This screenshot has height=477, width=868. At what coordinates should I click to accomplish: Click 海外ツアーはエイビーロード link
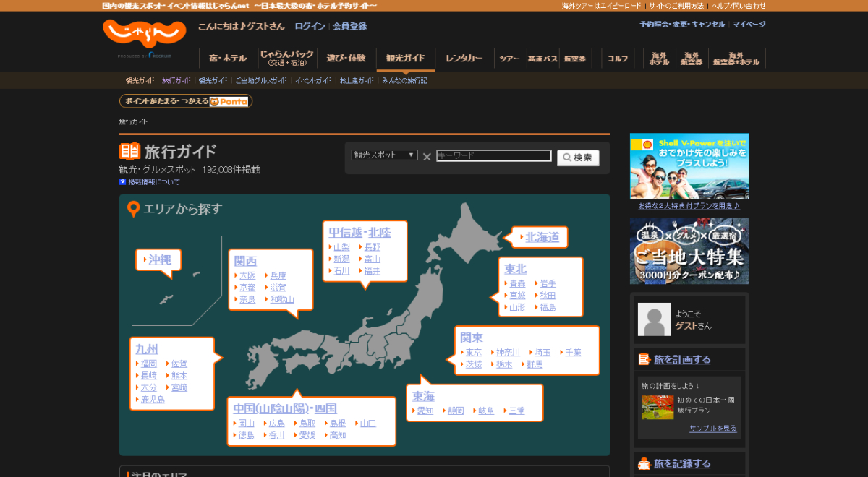click(602, 6)
